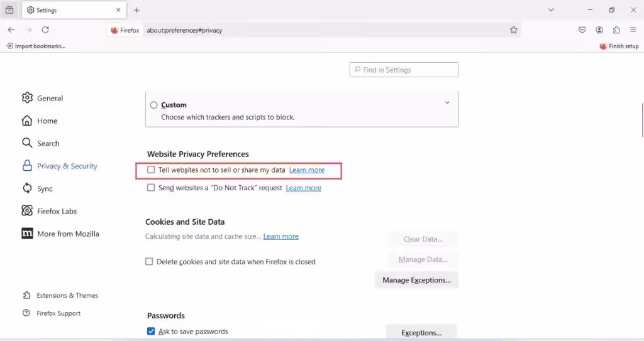Click the Manage Exceptions button

click(416, 280)
